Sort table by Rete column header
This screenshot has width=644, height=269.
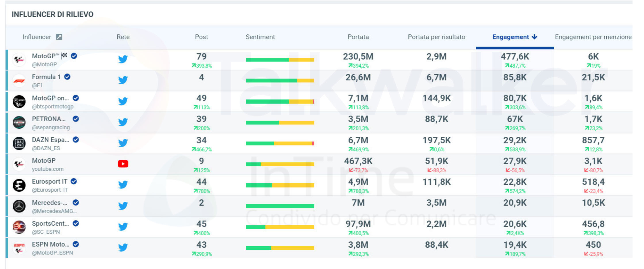pyautogui.click(x=123, y=37)
